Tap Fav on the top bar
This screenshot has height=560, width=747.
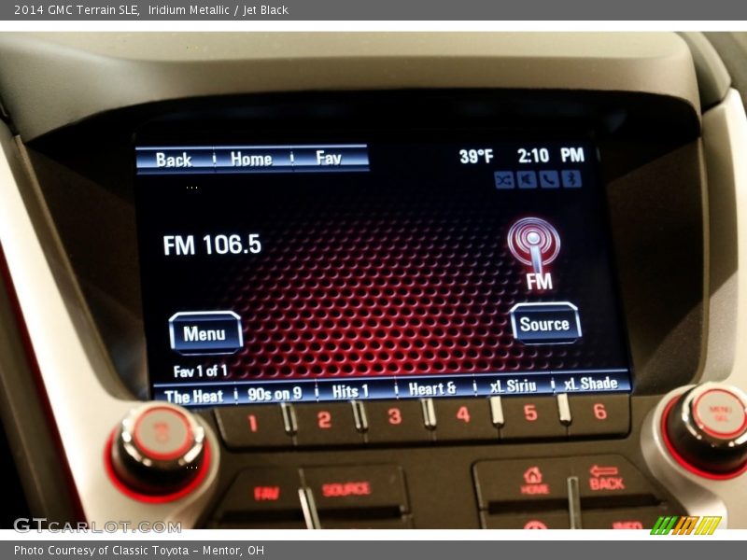point(329,159)
